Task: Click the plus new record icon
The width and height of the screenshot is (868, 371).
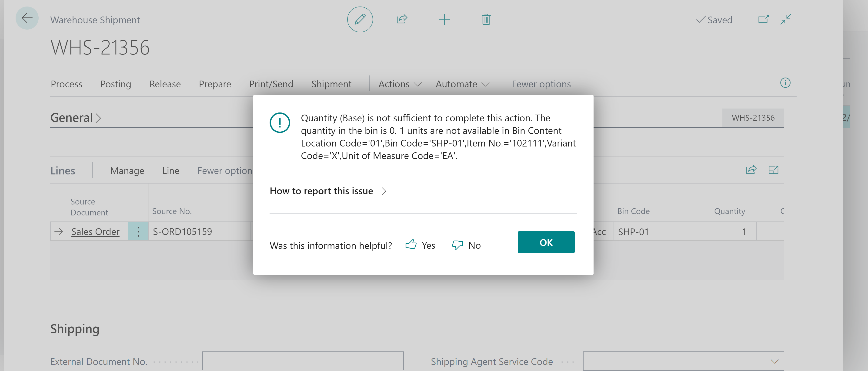Action: coord(444,19)
